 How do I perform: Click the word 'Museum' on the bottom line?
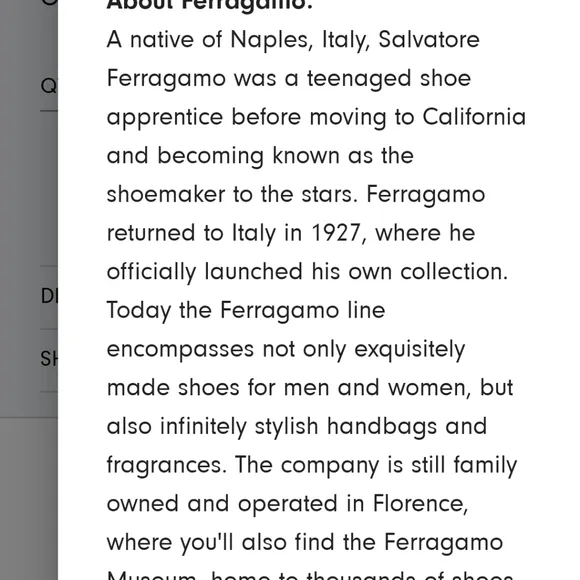[x=151, y=576]
